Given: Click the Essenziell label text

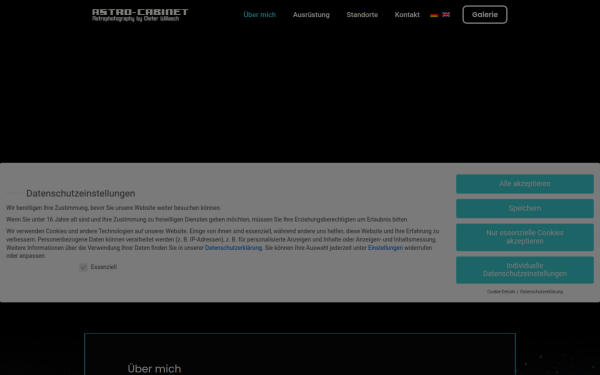Looking at the screenshot, I should pos(104,267).
